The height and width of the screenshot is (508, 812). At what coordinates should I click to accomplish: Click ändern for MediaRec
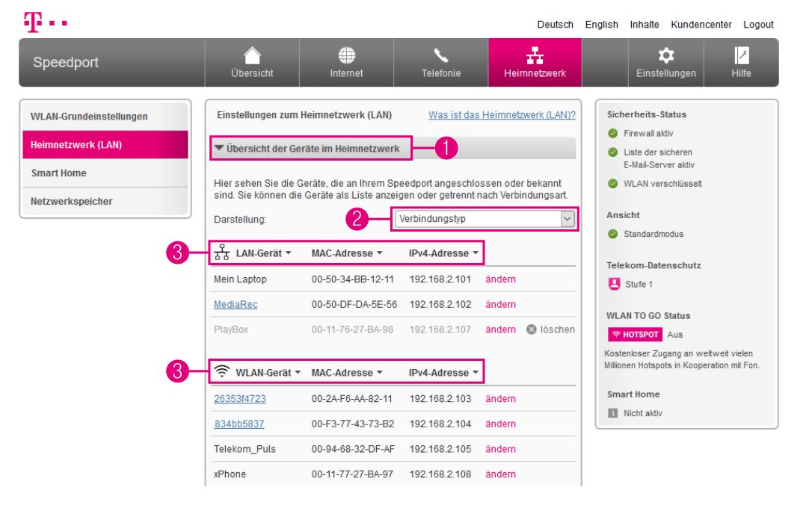click(500, 304)
